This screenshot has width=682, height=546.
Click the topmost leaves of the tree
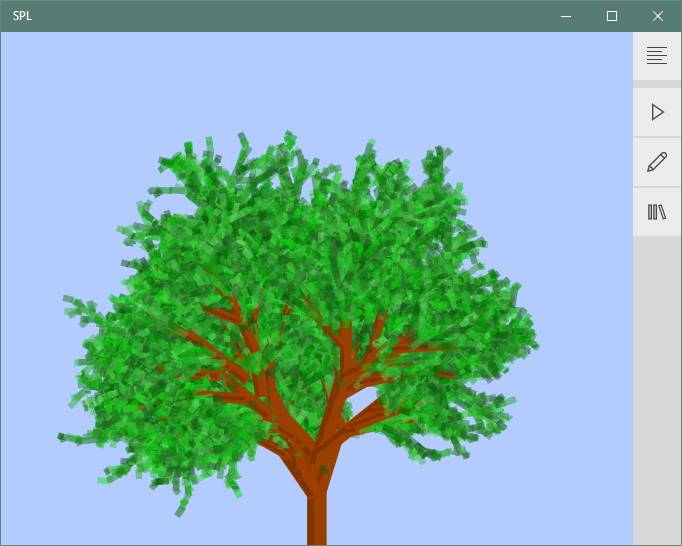pyautogui.click(x=288, y=138)
